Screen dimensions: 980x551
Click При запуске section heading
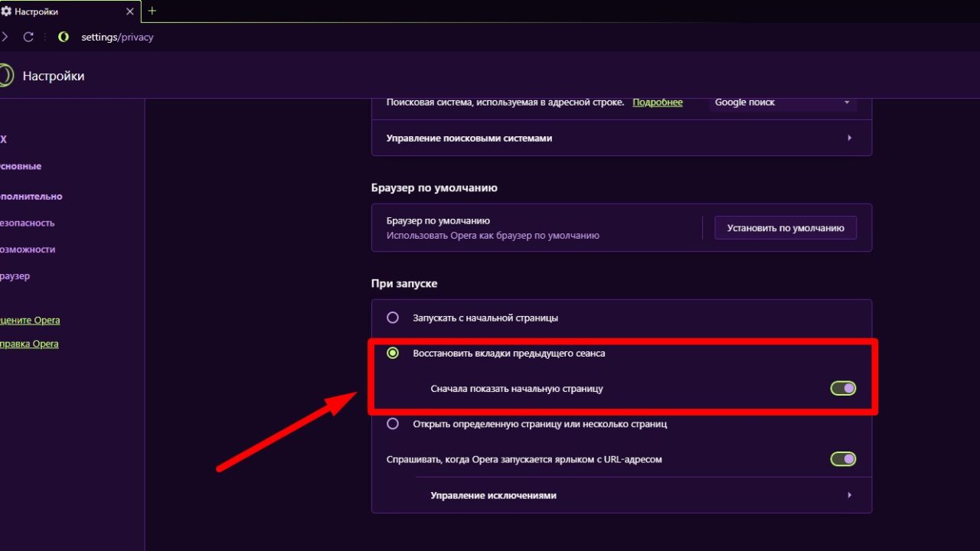404,283
